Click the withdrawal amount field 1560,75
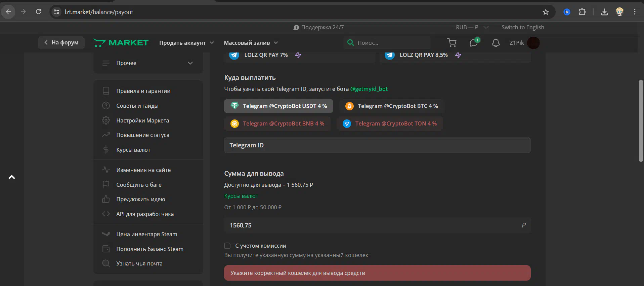 [377, 225]
